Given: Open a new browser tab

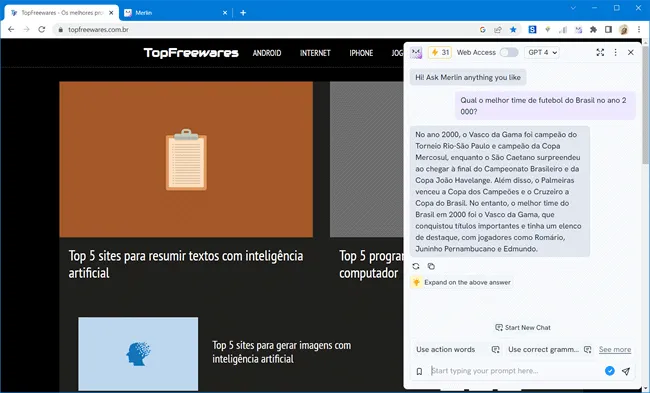Looking at the screenshot, I should tap(243, 13).
